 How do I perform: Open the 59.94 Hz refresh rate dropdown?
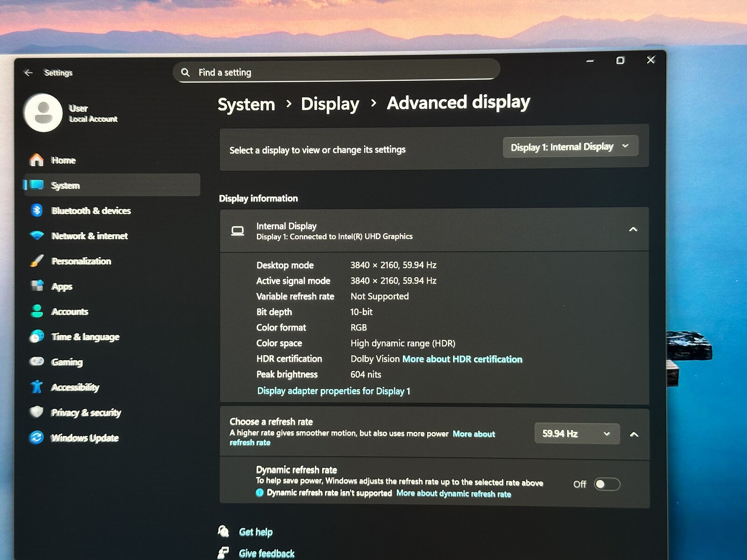576,434
